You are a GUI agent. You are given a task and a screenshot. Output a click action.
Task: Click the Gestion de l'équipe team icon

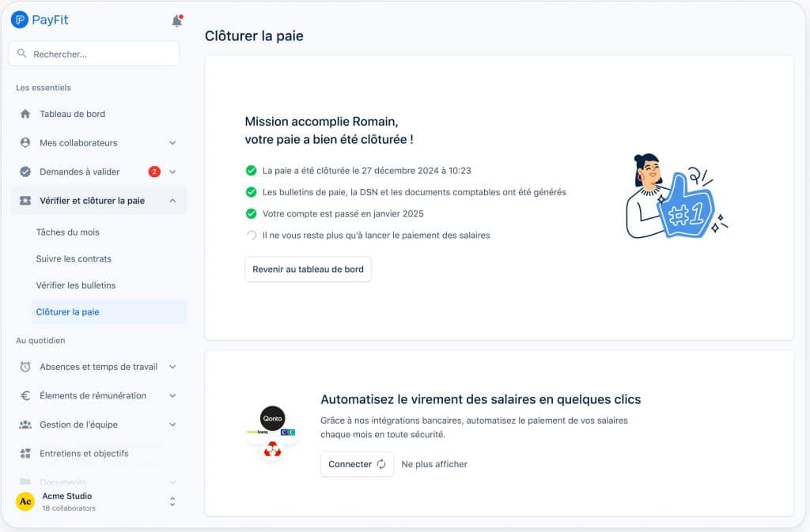pyautogui.click(x=24, y=424)
